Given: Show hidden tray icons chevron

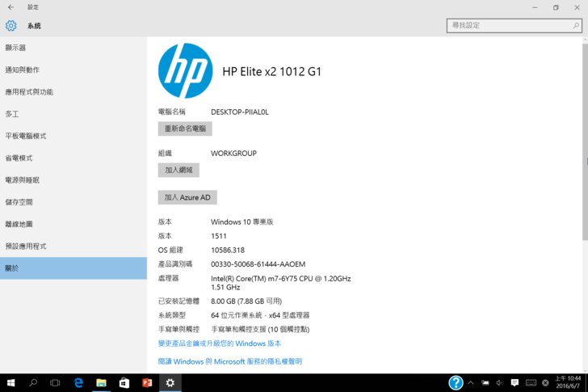Looking at the screenshot, I should (471, 382).
